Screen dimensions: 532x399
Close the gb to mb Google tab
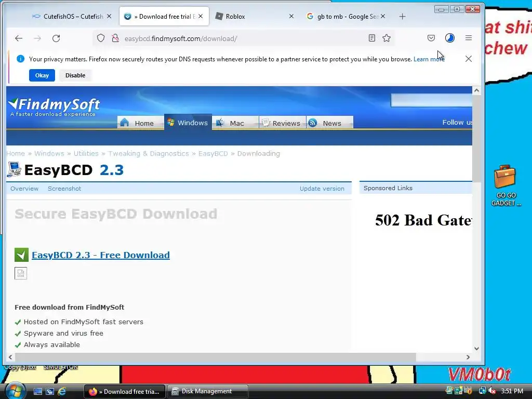[383, 16]
